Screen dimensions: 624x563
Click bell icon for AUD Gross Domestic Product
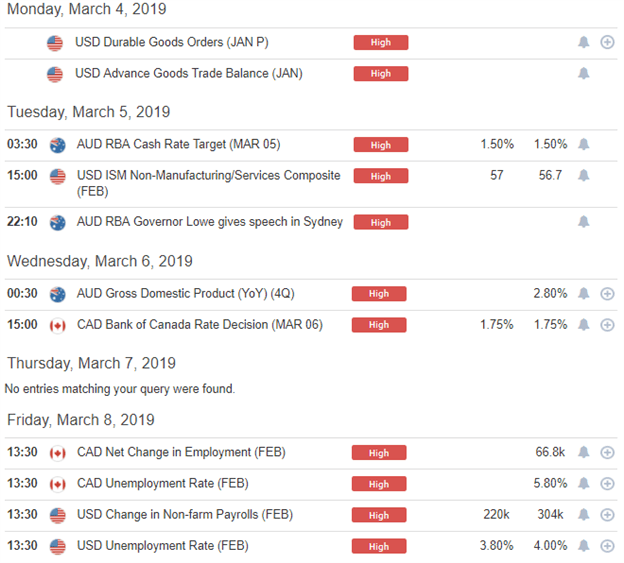pyautogui.click(x=583, y=294)
